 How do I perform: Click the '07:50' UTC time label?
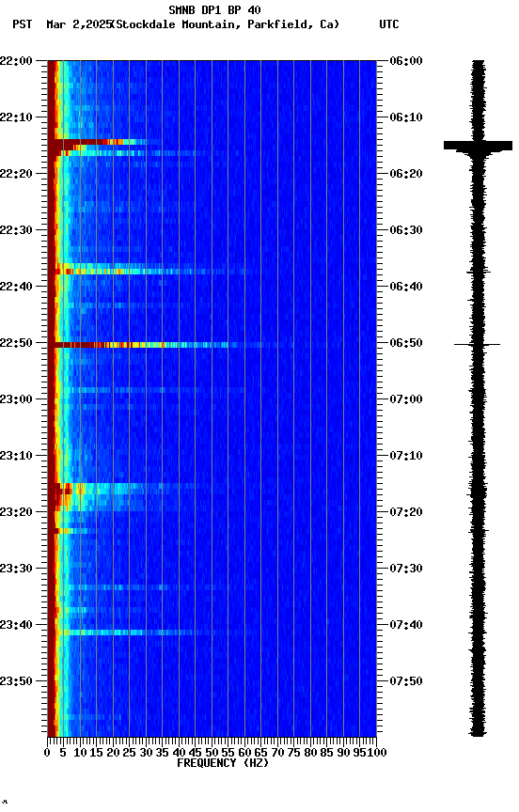coord(406,681)
